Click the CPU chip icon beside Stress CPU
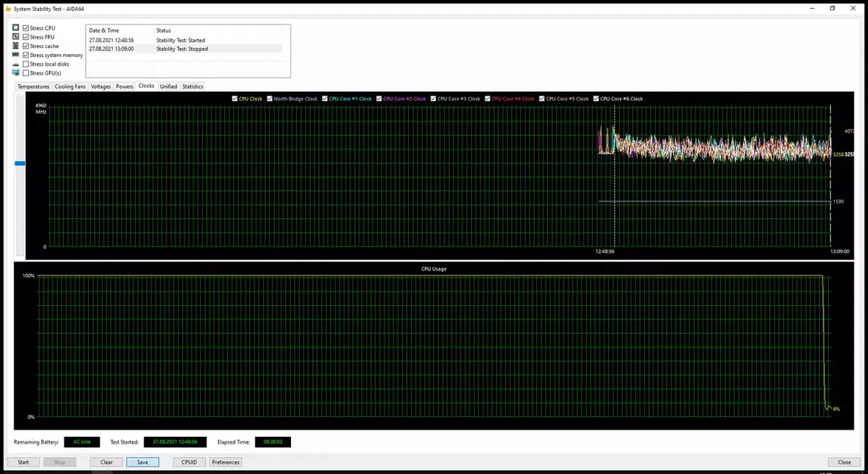Screen dimensions: 868x474 (16, 27)
